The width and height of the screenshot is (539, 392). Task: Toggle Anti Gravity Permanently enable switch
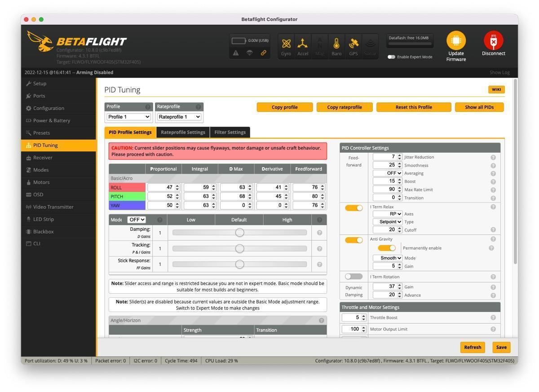(x=387, y=248)
